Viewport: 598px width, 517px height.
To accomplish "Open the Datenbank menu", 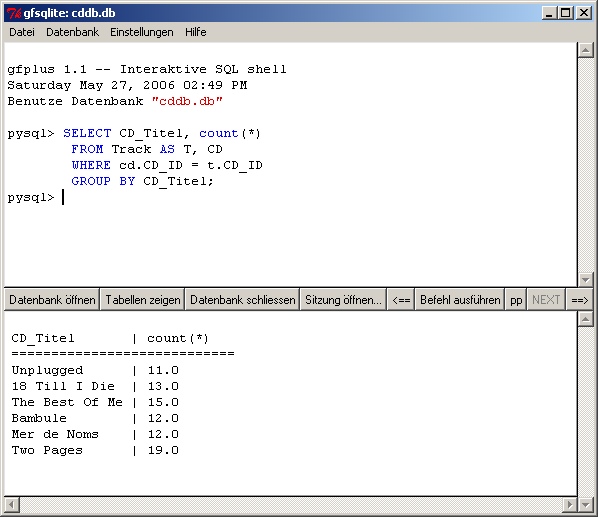I will point(72,32).
